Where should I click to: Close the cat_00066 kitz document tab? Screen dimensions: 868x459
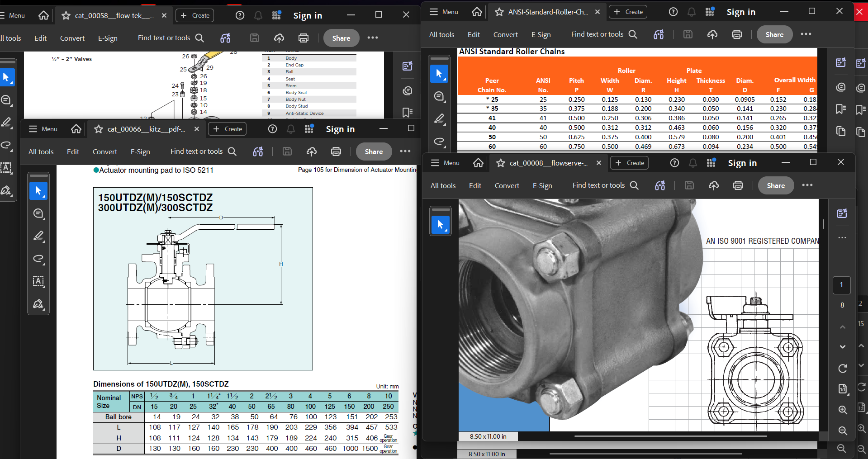(x=197, y=129)
